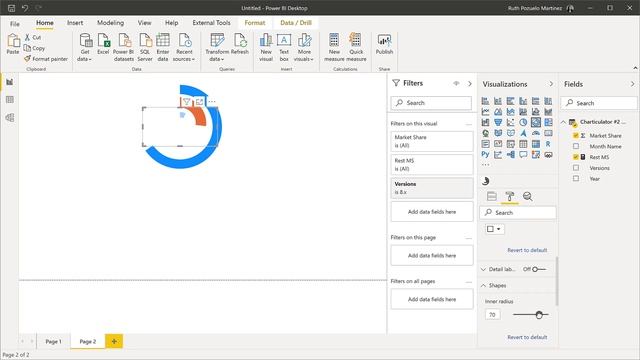Search in the Fields pane
The height and width of the screenshot is (360, 640).
point(598,103)
